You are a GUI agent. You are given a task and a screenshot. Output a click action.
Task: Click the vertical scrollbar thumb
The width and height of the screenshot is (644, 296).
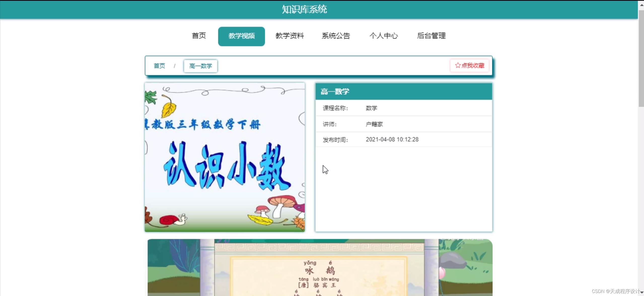[x=641, y=58]
